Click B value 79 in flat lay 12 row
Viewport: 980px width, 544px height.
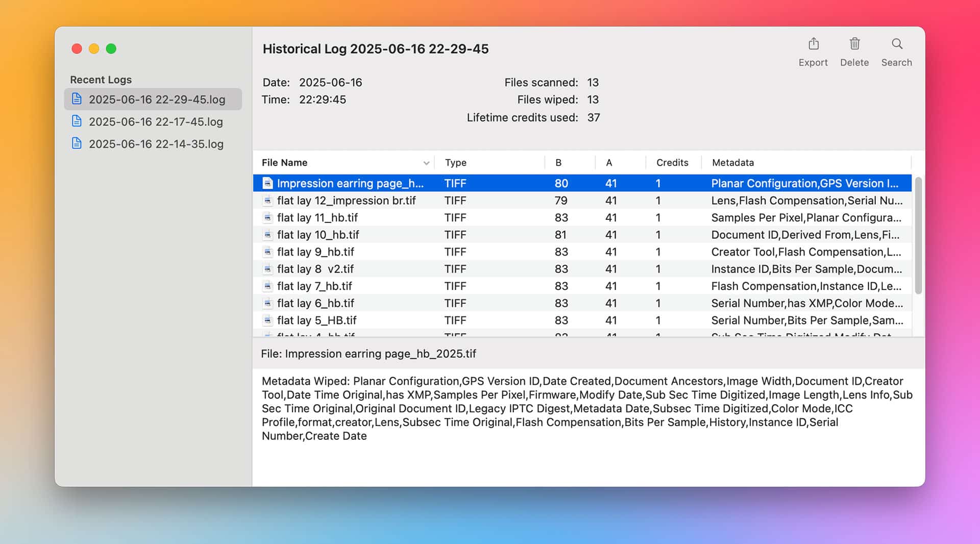[x=561, y=201]
